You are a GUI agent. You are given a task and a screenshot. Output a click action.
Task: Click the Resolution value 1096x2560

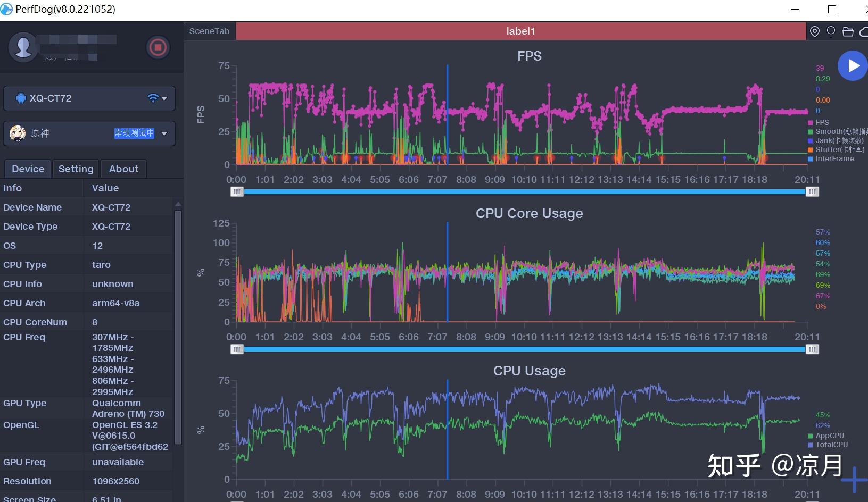click(x=115, y=481)
